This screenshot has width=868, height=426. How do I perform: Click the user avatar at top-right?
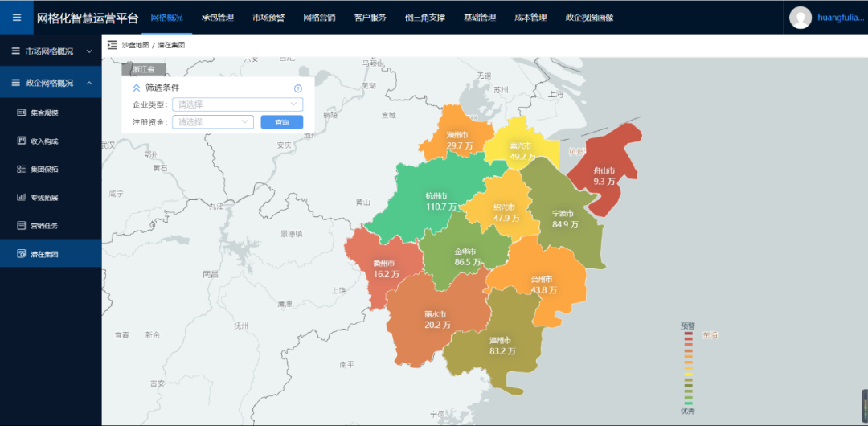pos(800,18)
